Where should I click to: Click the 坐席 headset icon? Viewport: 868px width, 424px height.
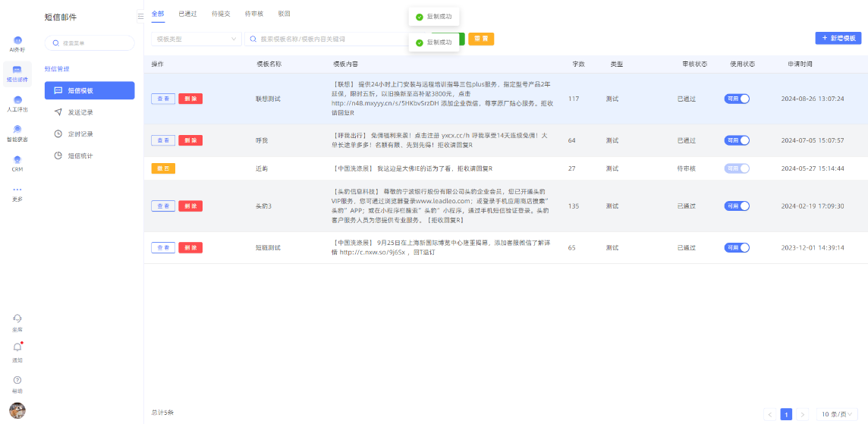click(x=17, y=319)
